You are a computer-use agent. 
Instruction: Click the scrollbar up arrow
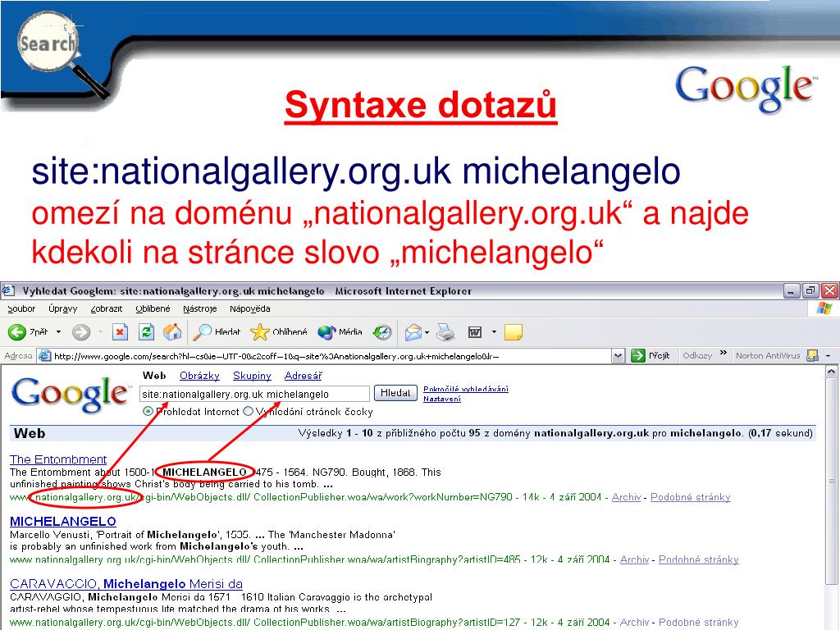pos(832,372)
